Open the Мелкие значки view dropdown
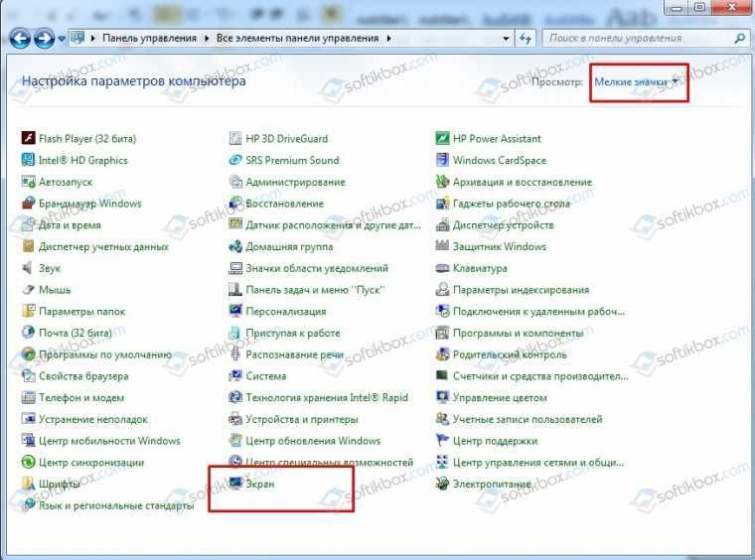 (x=636, y=81)
